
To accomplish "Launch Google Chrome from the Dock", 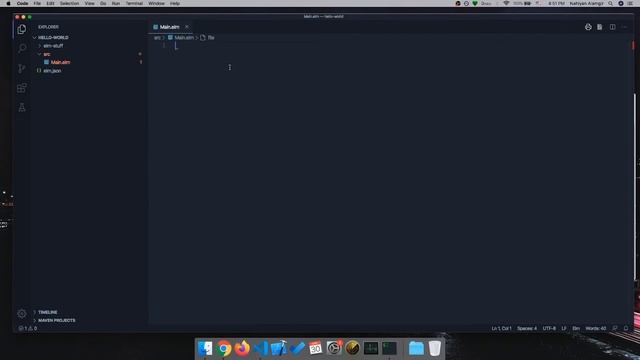I will pos(224,348).
